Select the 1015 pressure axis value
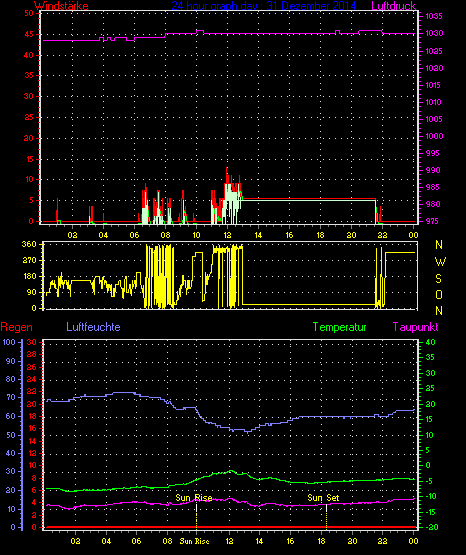 coord(434,85)
